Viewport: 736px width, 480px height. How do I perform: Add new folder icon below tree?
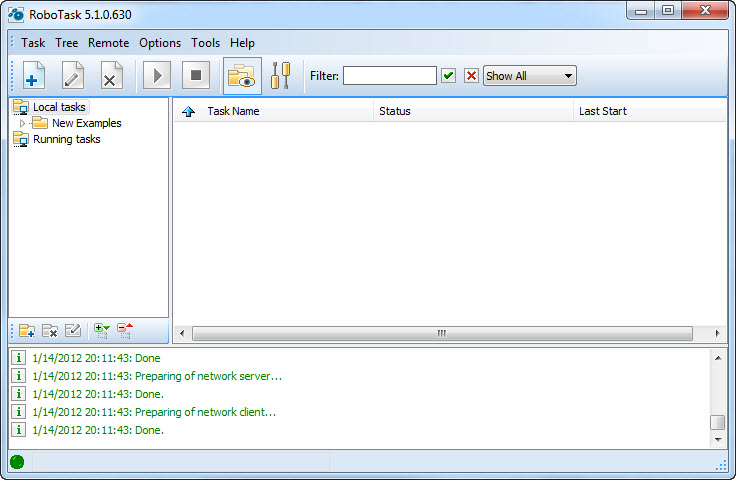[x=27, y=331]
